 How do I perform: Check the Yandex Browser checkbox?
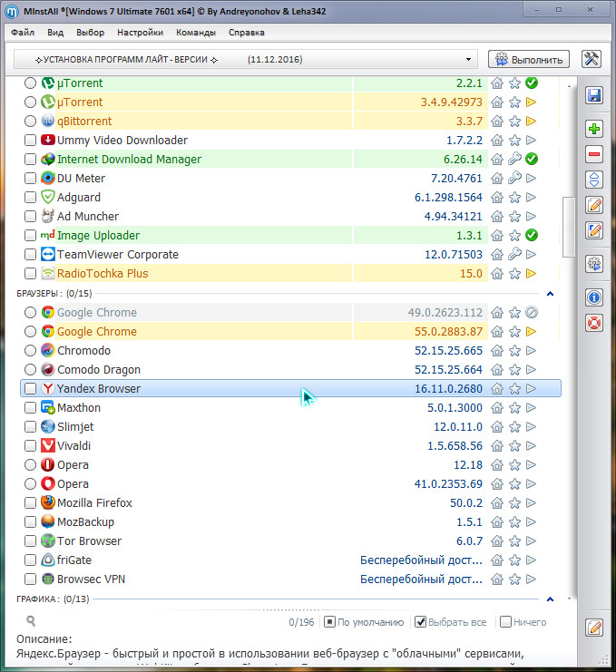click(x=30, y=389)
